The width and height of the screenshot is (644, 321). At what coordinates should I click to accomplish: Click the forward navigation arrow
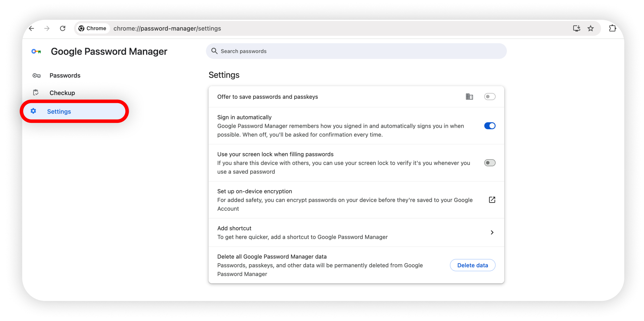tap(47, 28)
